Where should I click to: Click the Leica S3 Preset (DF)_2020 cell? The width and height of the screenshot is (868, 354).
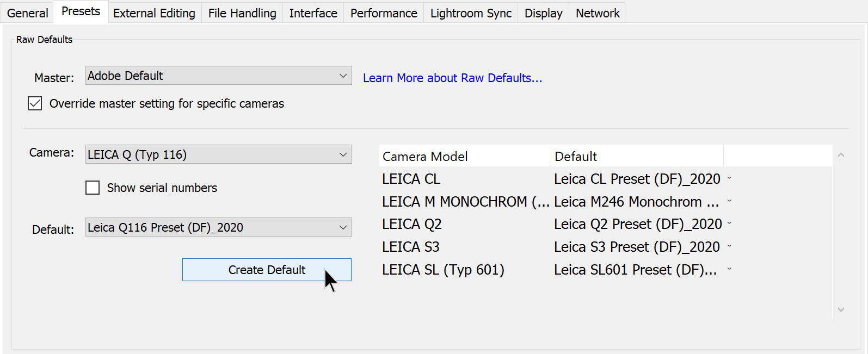(x=637, y=247)
